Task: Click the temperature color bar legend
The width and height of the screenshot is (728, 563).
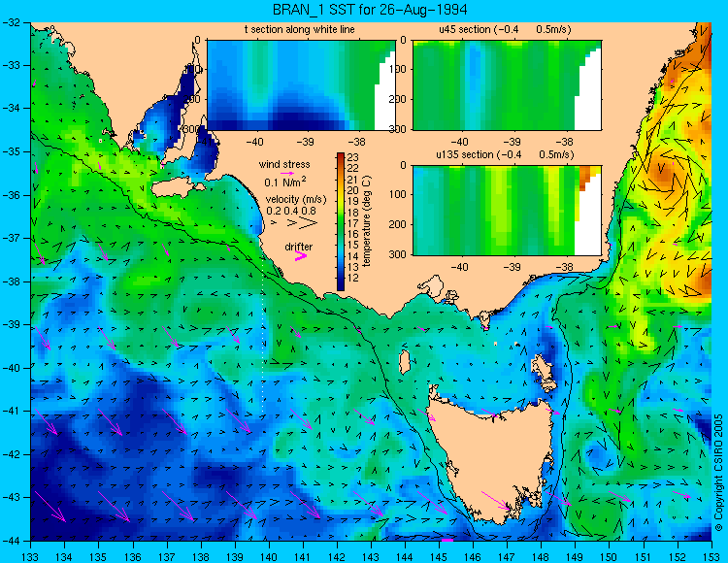Action: [x=341, y=221]
